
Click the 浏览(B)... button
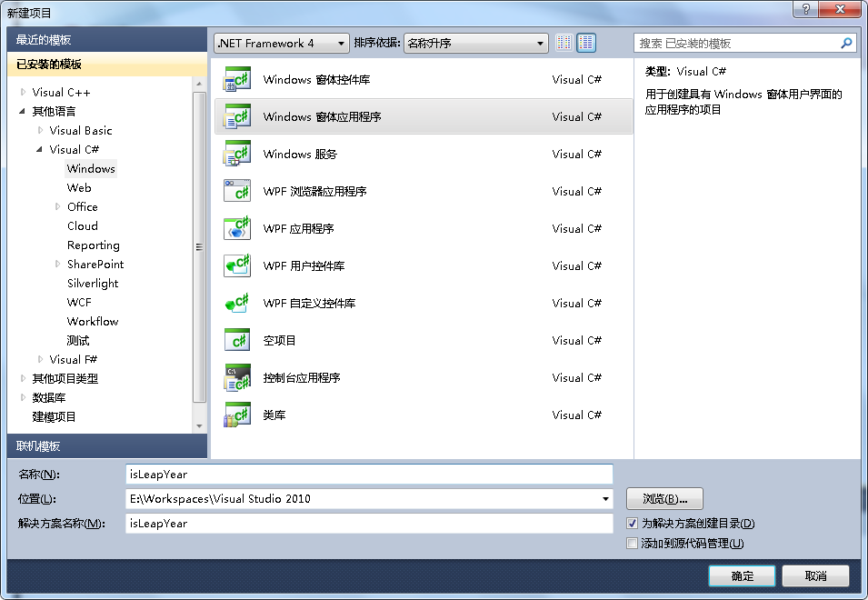[664, 499]
